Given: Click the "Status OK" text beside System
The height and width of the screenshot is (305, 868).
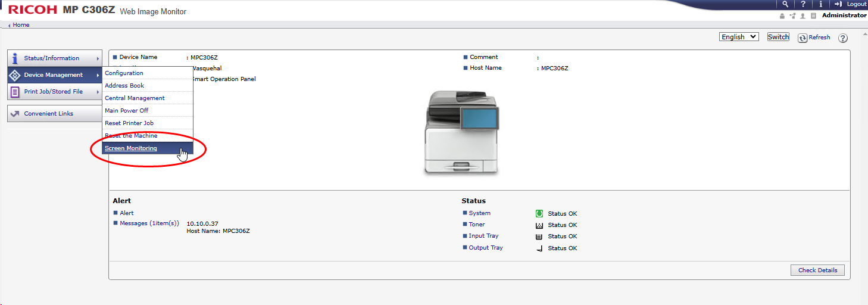Looking at the screenshot, I should point(563,214).
